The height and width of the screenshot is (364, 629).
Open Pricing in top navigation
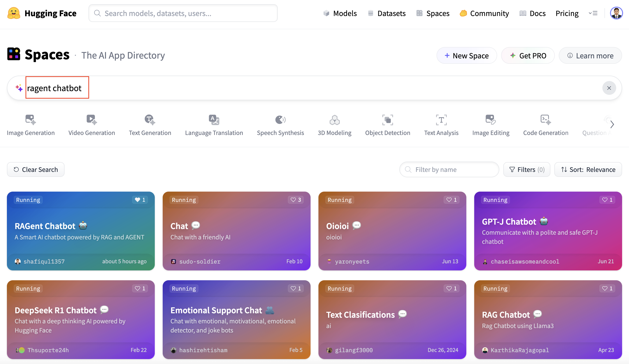click(567, 13)
